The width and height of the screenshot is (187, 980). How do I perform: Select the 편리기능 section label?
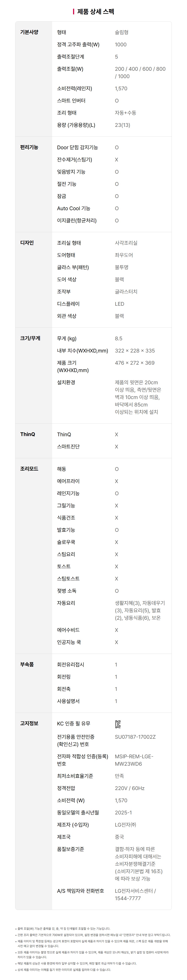[29, 147]
